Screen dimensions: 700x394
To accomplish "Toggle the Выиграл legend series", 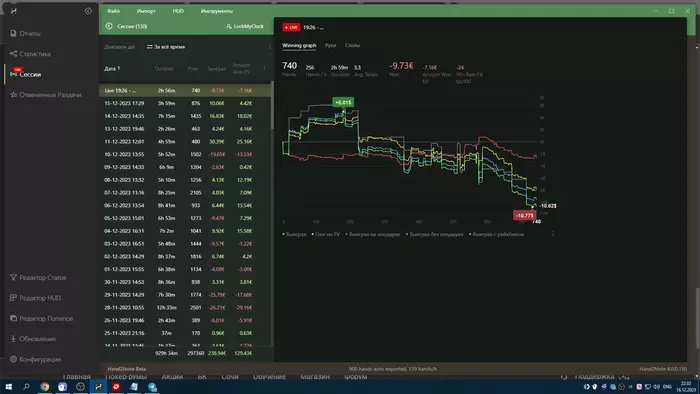I will (295, 234).
